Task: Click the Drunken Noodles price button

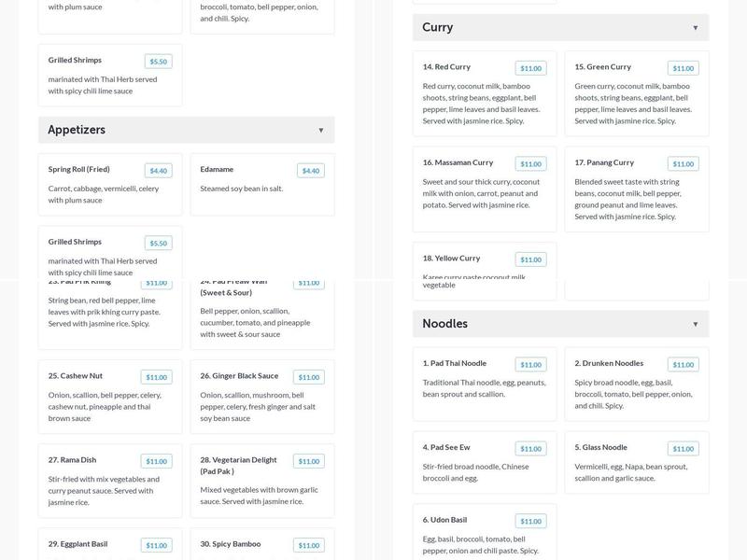Action: tap(683, 365)
